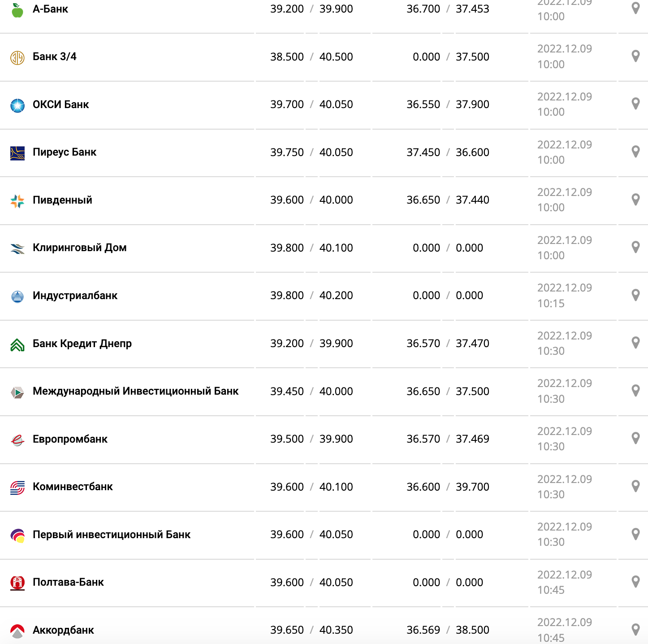648x644 pixels.
Task: Click the Аккордбанк logo icon
Action: coord(17,631)
